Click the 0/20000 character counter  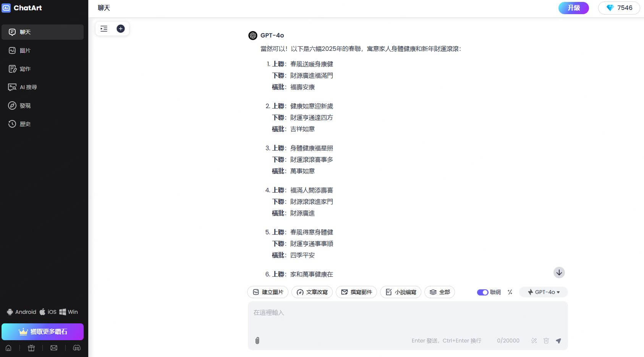(x=508, y=341)
